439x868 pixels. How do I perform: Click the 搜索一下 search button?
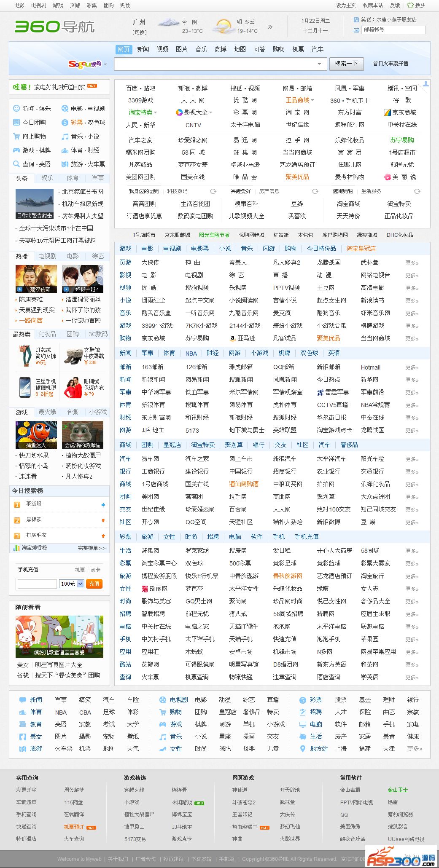point(346,64)
